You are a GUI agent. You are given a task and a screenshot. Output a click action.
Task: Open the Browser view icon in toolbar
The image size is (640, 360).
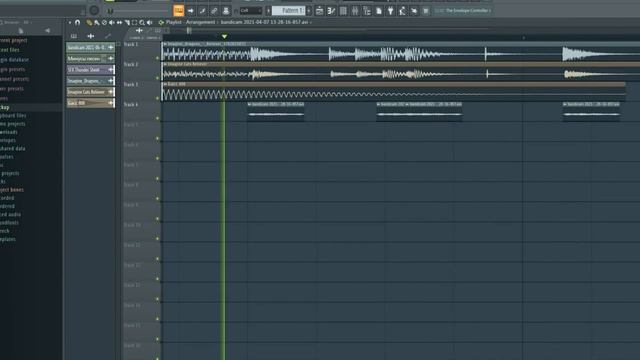(x=367, y=11)
